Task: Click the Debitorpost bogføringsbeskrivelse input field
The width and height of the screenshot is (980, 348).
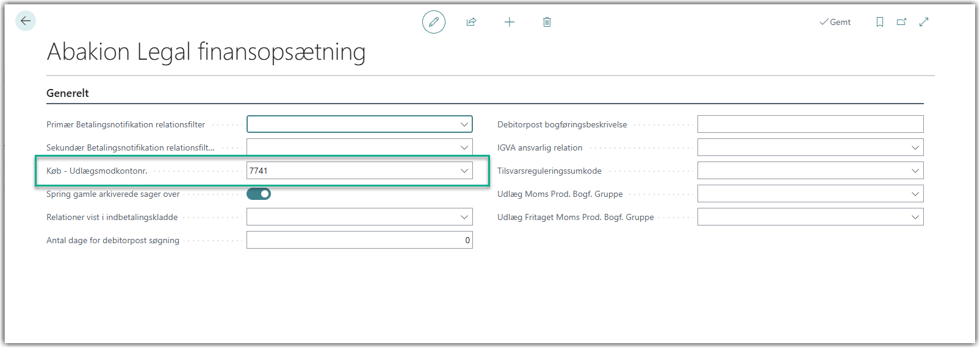Action: (810, 124)
